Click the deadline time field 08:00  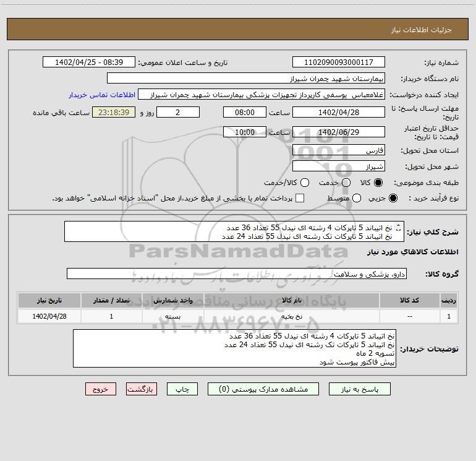click(245, 112)
